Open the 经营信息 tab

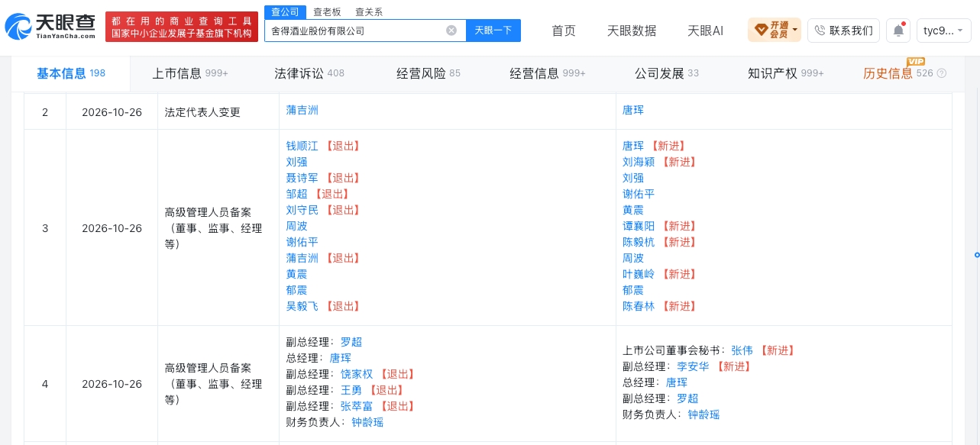(548, 74)
